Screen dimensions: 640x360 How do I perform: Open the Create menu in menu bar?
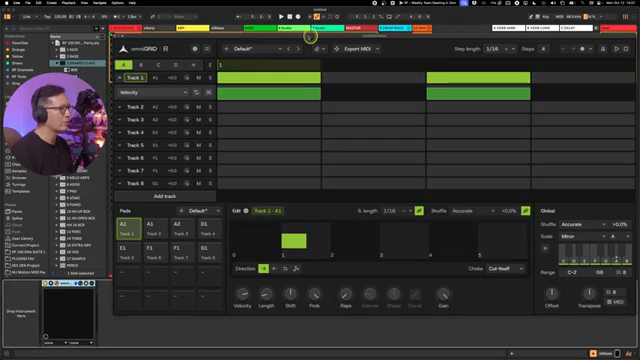coord(51,2)
